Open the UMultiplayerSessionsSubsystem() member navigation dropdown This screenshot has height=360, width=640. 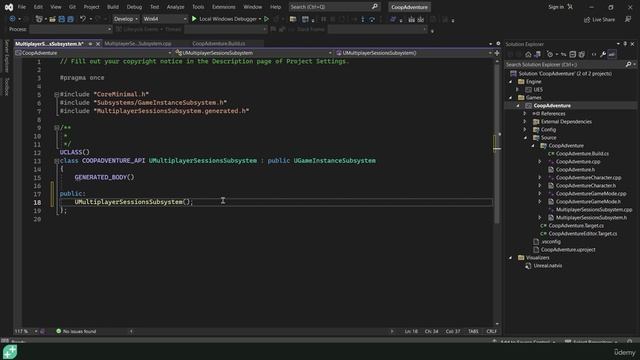[x=413, y=53]
